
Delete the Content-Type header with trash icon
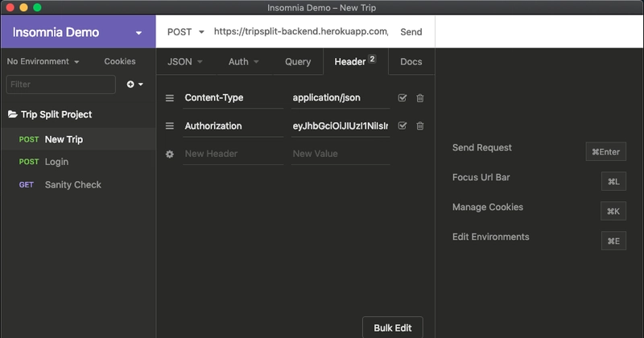pos(419,97)
